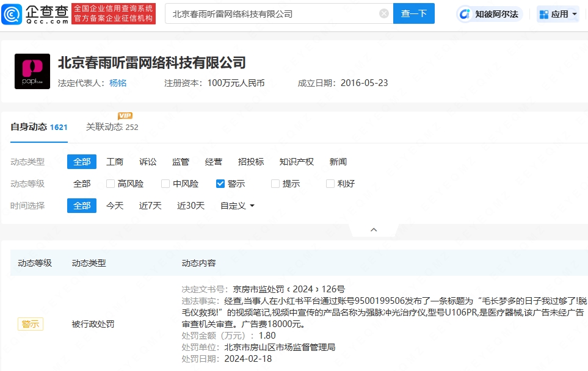
Task: Click the VIP badge above 关联动态
Action: coord(125,115)
